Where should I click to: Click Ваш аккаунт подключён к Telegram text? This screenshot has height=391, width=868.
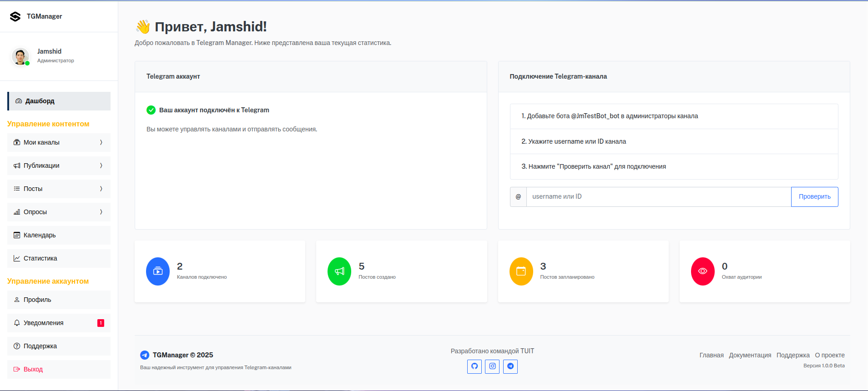pos(214,110)
